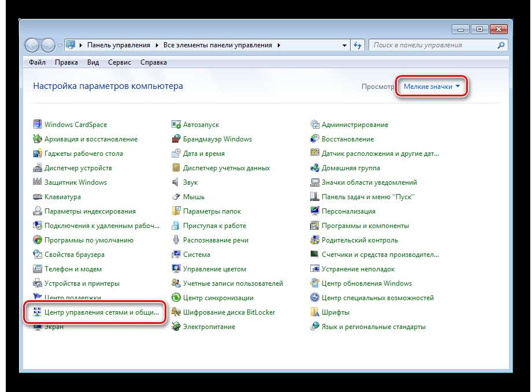Open Домашняя группа icon

[x=315, y=168]
